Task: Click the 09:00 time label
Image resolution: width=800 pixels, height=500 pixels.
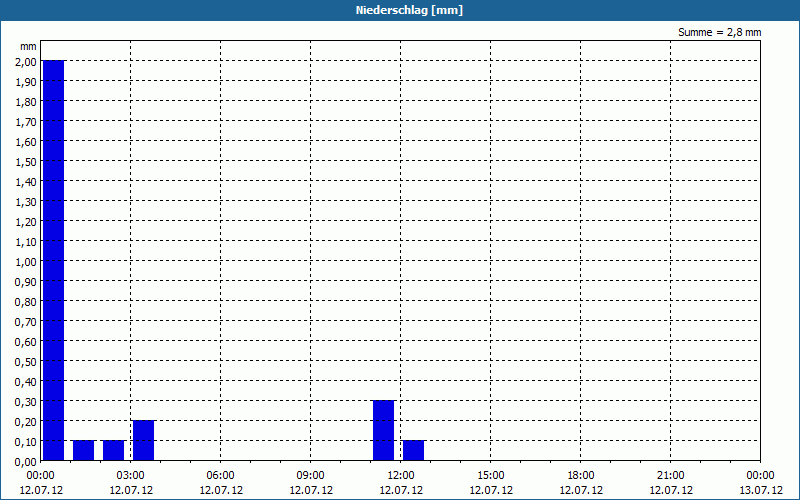Action: point(311,476)
